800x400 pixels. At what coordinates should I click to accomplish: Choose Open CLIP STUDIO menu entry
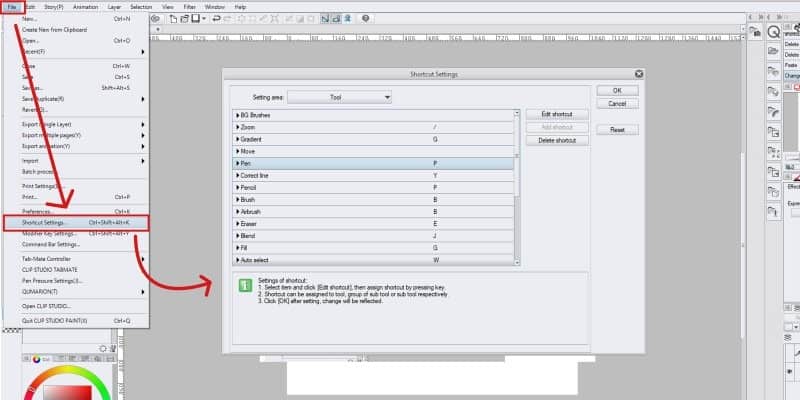[x=76, y=306]
